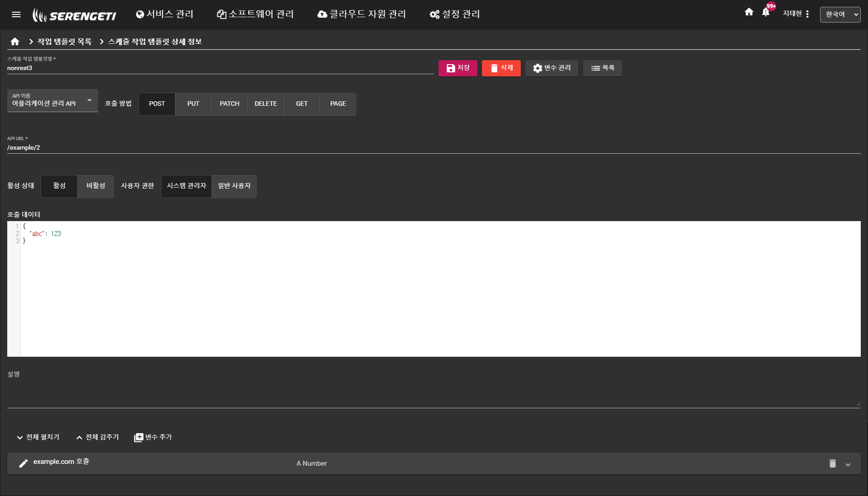Edit example.com variable with pencil icon
The image size is (868, 496).
coord(24,463)
